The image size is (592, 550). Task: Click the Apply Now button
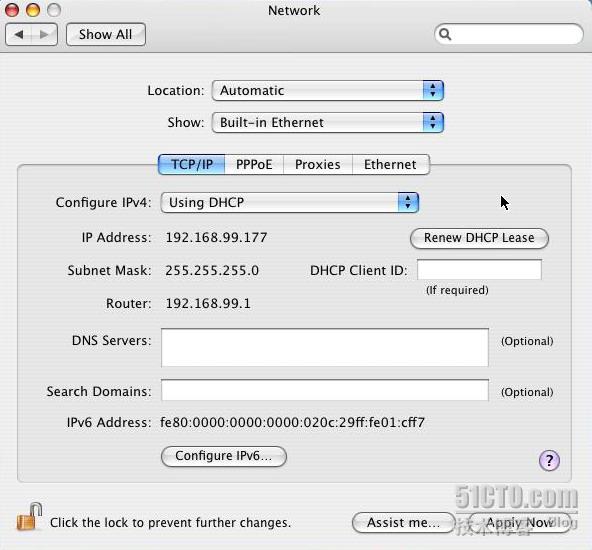(x=520, y=523)
